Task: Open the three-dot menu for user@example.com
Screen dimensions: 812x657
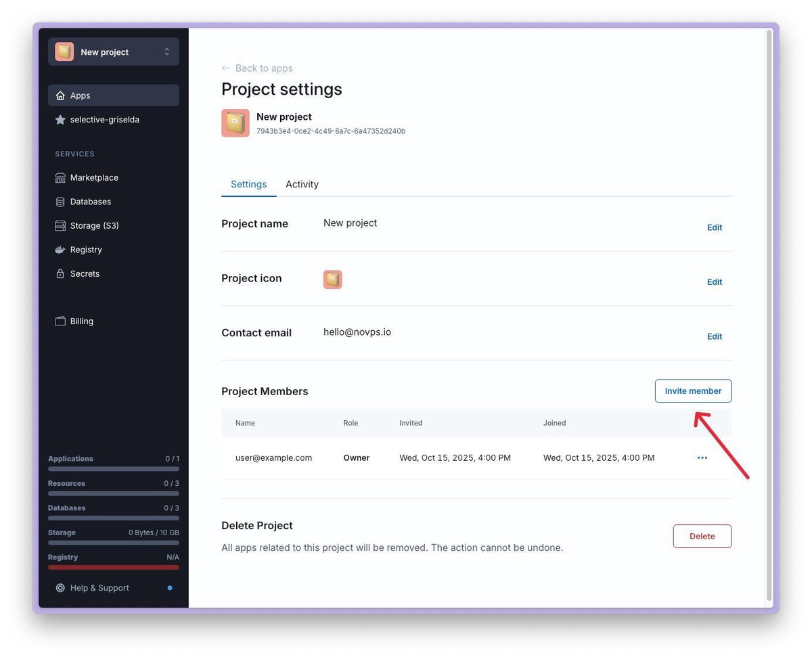Action: (x=702, y=458)
